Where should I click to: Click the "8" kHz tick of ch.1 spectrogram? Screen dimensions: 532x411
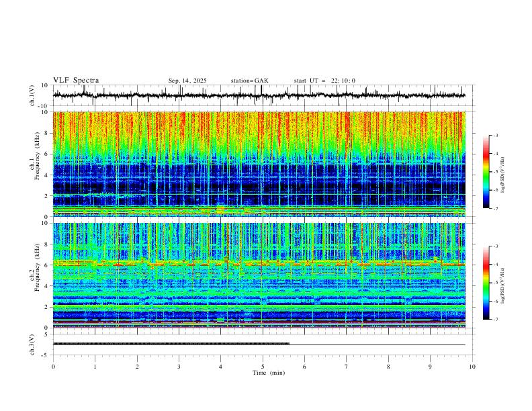tap(47, 133)
